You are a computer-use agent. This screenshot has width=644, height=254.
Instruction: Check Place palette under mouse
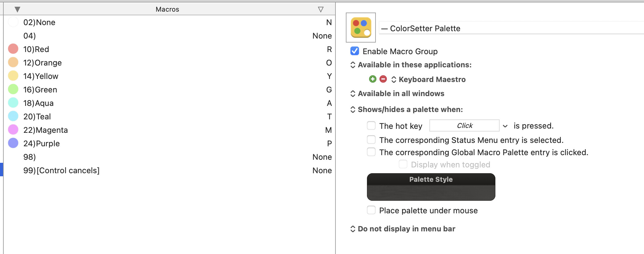371,210
